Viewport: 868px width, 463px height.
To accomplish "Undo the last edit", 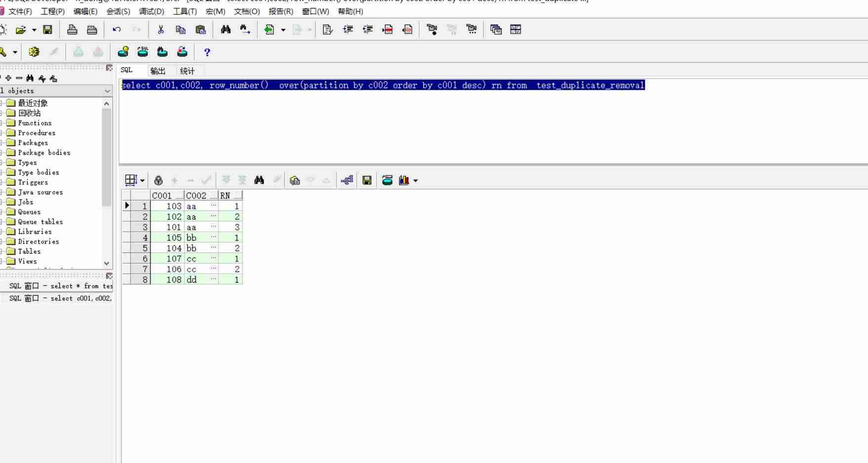I will click(x=117, y=30).
